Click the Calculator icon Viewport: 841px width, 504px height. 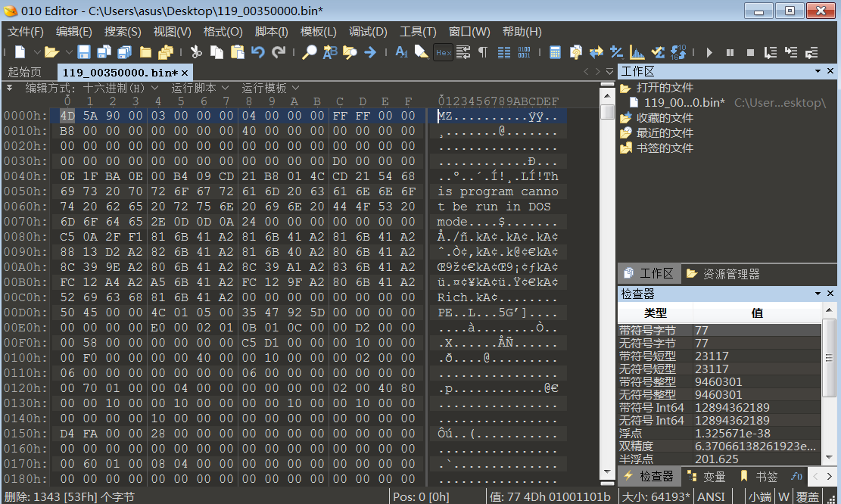coord(555,52)
